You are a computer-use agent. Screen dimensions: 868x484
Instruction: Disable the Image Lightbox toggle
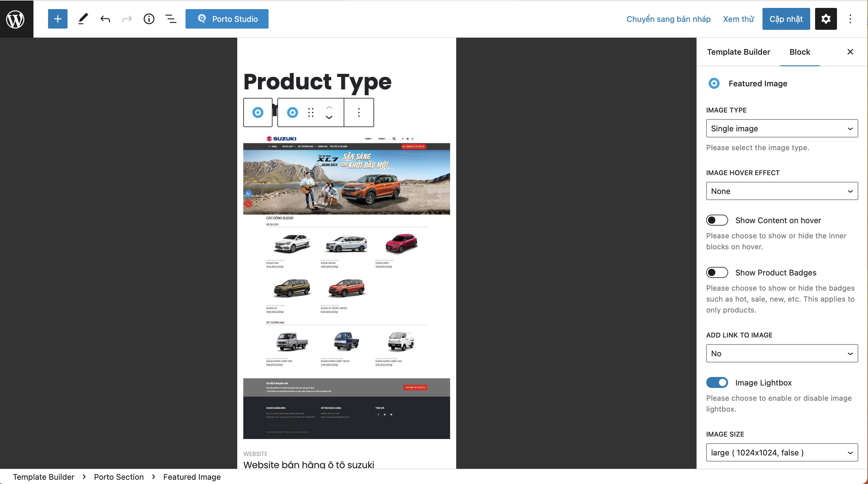(717, 383)
